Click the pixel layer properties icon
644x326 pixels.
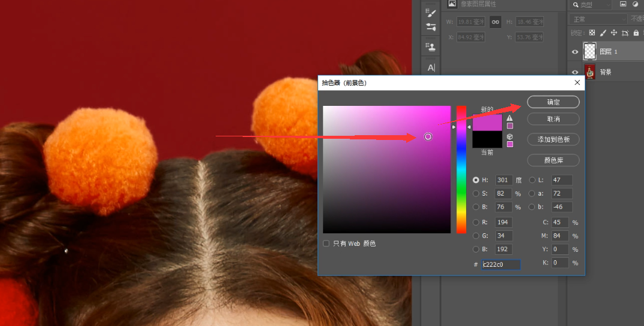click(x=452, y=4)
